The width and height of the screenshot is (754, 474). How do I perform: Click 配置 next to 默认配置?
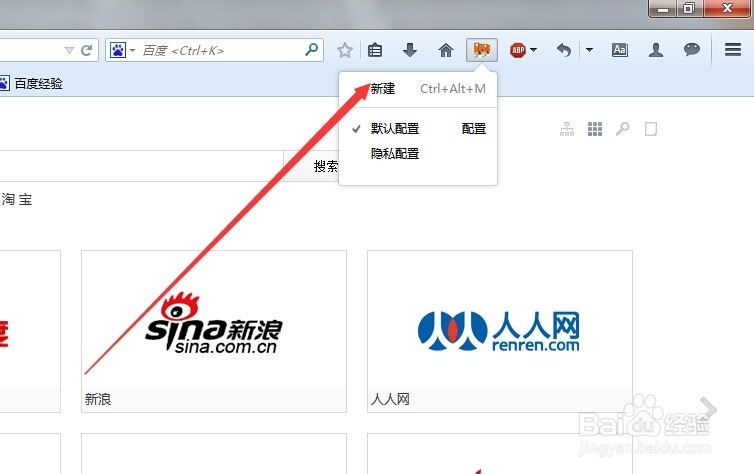click(474, 129)
